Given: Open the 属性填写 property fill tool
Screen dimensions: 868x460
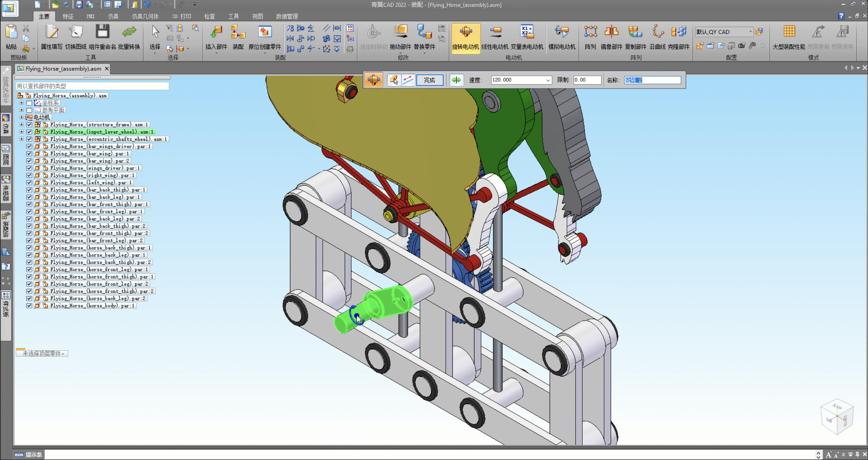Looking at the screenshot, I should 51,37.
